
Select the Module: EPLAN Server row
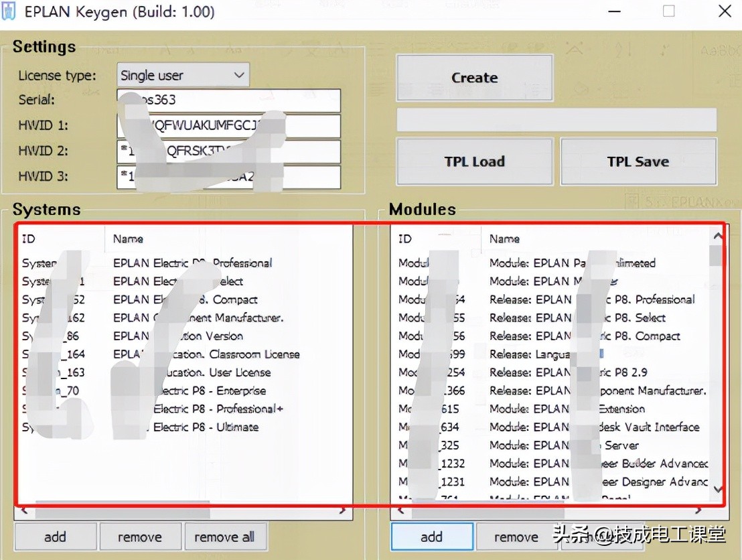pyautogui.click(x=552, y=445)
